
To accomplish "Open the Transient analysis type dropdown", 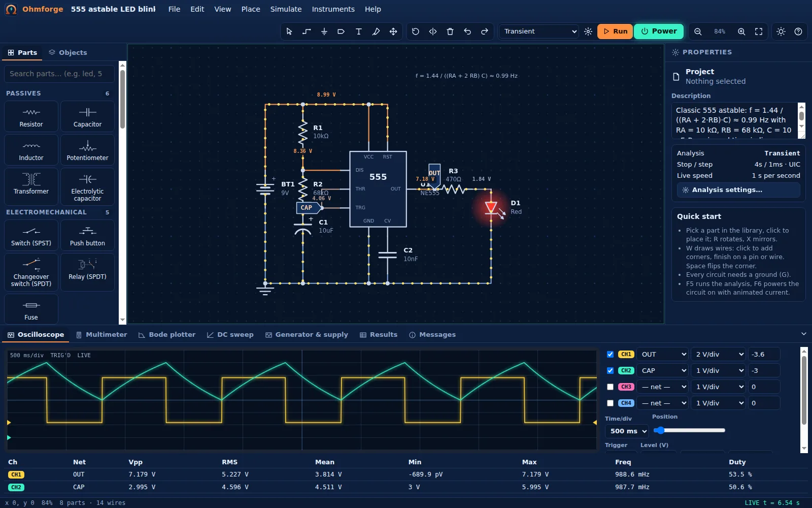I will click(x=539, y=31).
